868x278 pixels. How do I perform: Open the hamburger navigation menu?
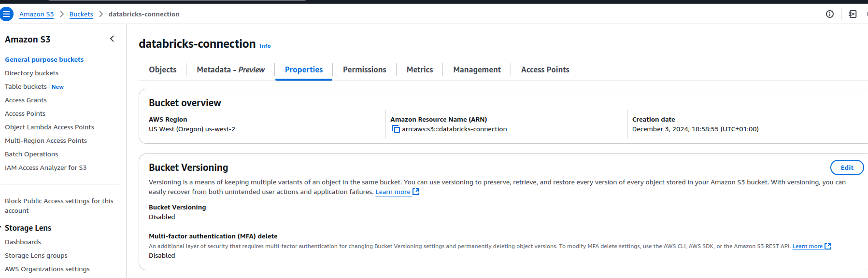click(6, 14)
